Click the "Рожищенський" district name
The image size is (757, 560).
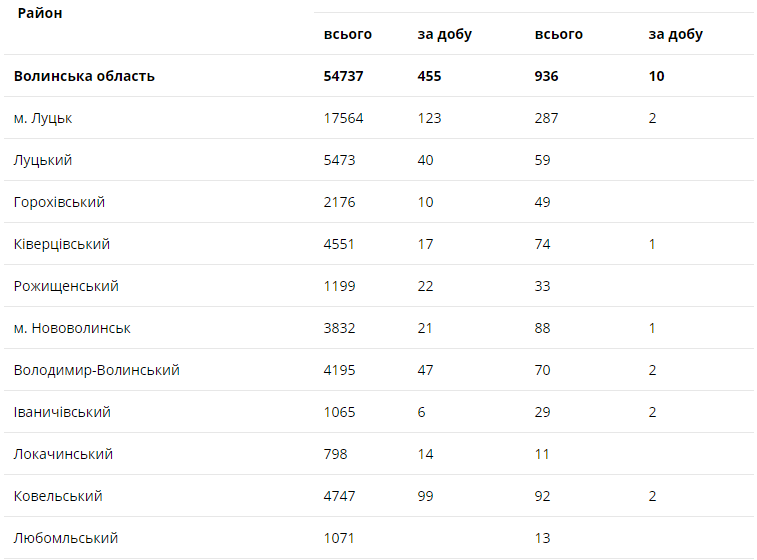click(x=66, y=286)
